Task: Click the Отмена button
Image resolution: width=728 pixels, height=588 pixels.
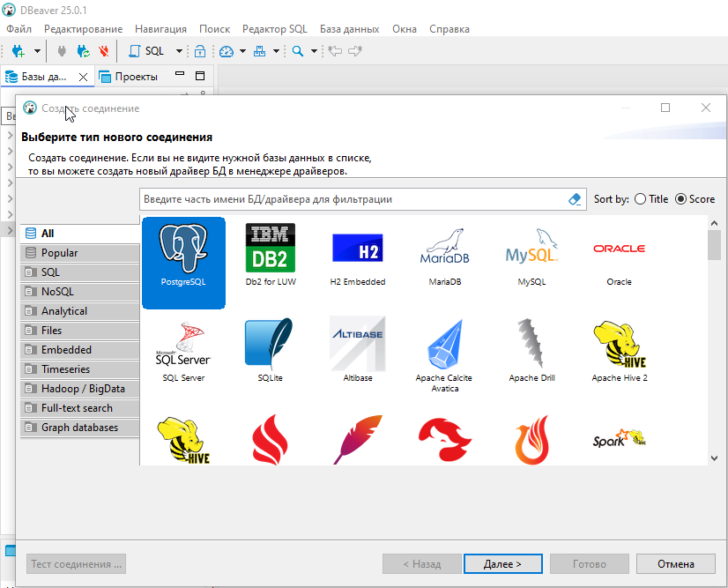Action: point(675,564)
